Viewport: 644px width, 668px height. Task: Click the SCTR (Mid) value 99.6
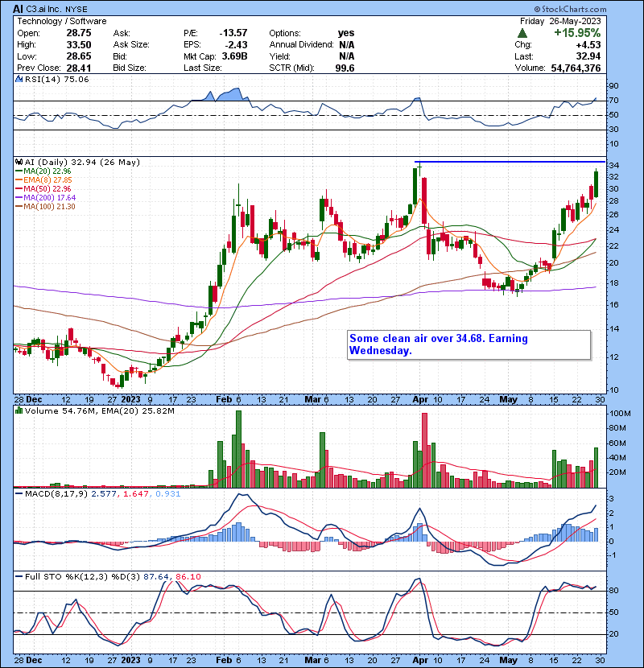tap(345, 68)
